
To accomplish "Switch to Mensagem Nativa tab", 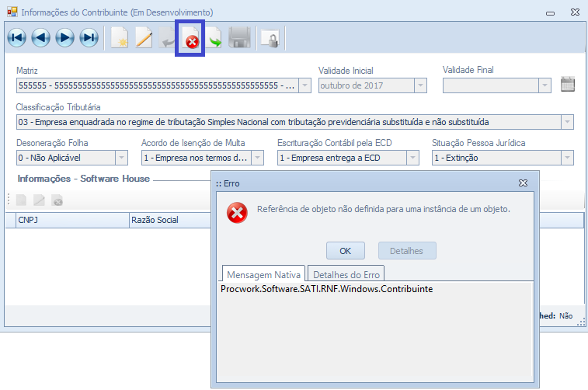I will tap(263, 274).
